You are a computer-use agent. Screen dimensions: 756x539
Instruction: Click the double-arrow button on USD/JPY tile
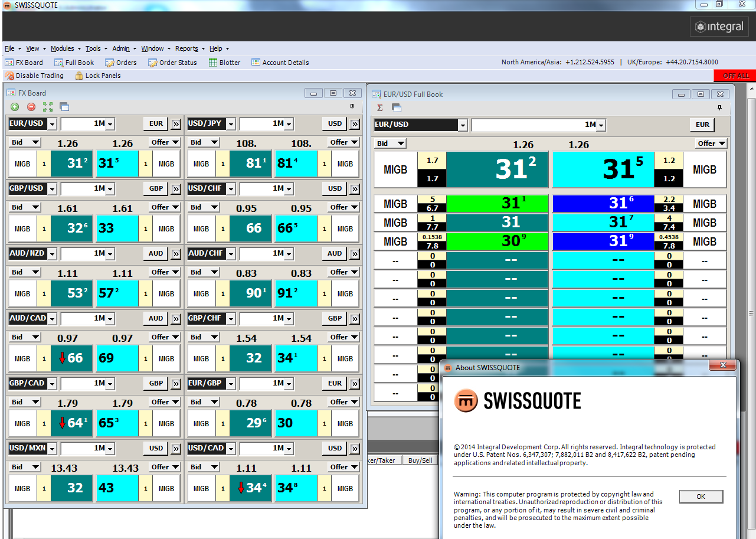click(355, 124)
